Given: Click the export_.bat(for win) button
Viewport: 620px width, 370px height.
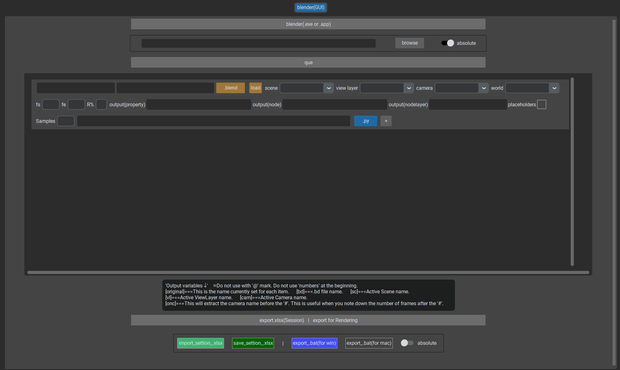Looking at the screenshot, I should point(314,343).
